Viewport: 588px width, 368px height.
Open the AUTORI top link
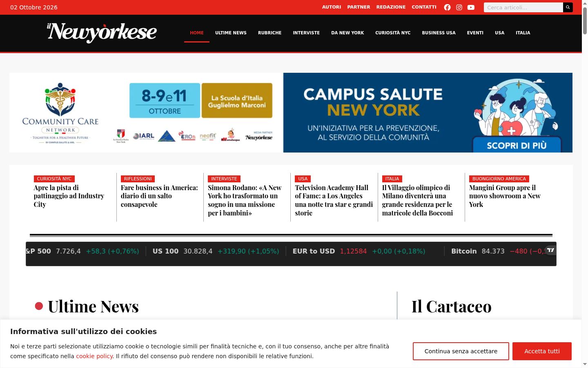332,7
